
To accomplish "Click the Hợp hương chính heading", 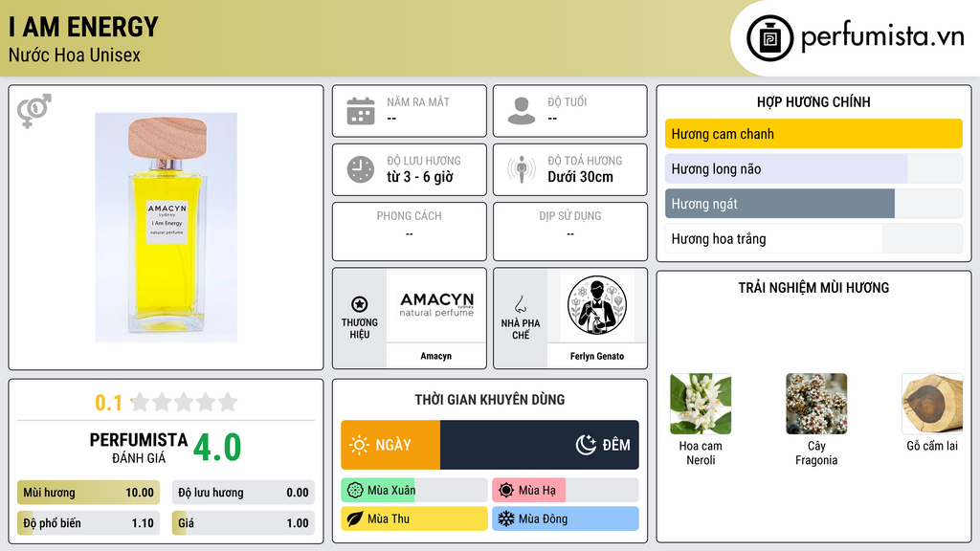I will click(813, 101).
